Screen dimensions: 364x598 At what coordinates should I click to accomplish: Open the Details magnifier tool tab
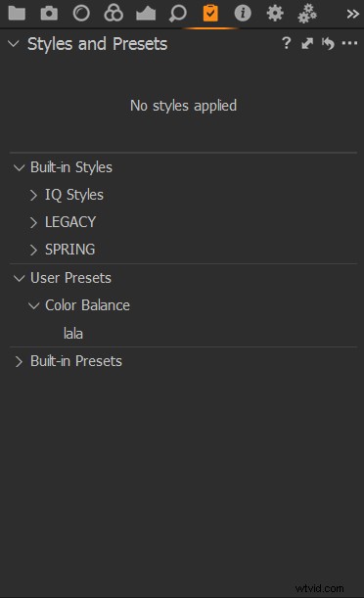click(178, 14)
